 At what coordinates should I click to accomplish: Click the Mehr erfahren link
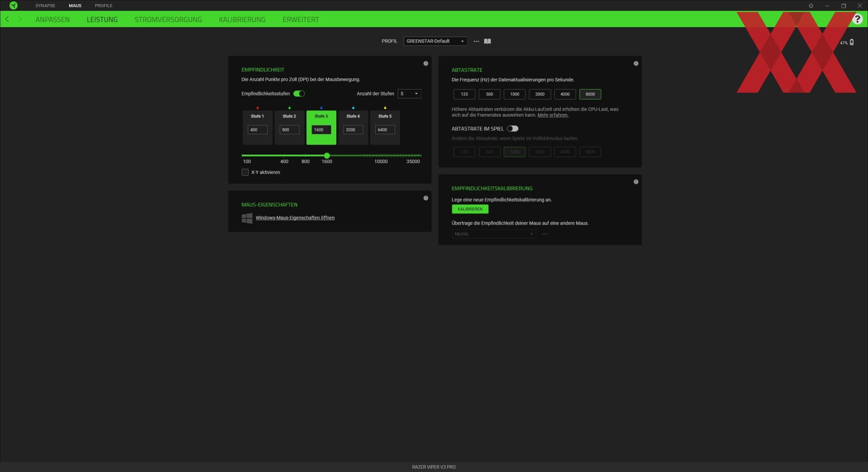553,115
